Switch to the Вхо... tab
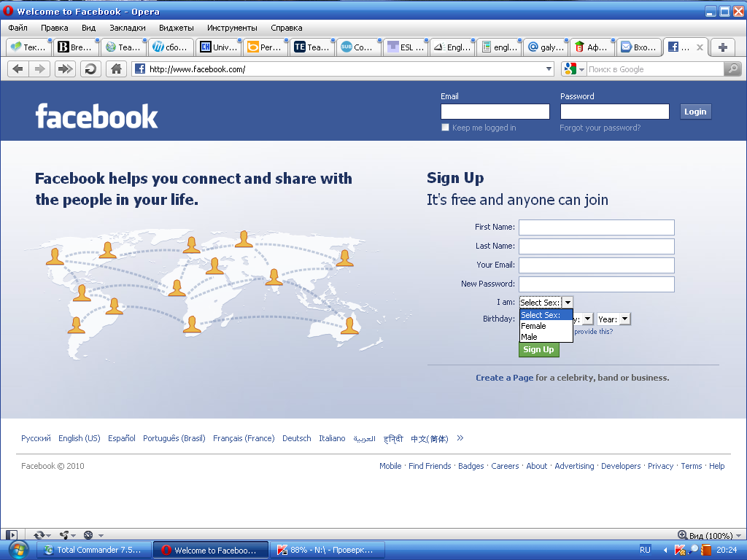The height and width of the screenshot is (560, 747). (639, 47)
